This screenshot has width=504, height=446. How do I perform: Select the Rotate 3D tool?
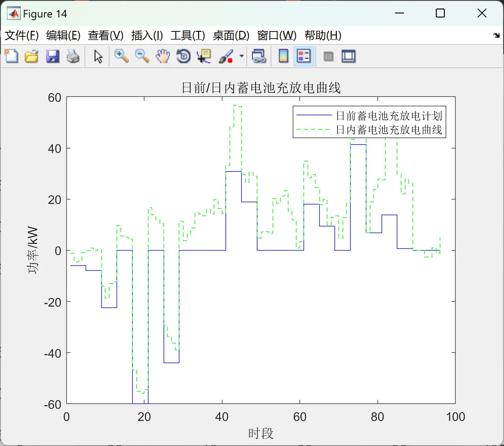pyautogui.click(x=183, y=56)
